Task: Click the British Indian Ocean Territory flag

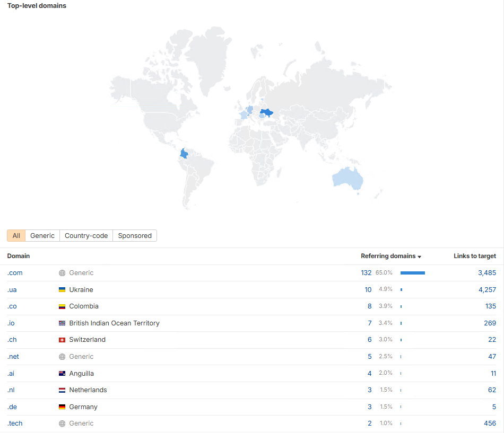Action: tap(62, 323)
